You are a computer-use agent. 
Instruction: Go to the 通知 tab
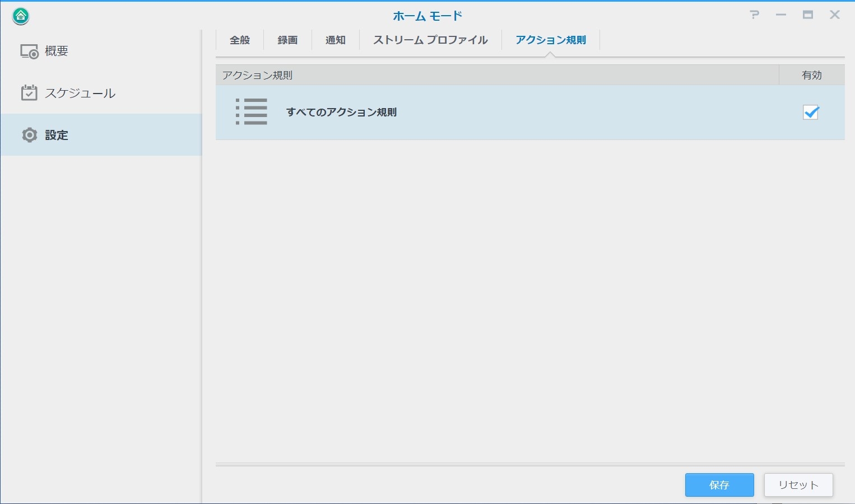pyautogui.click(x=335, y=40)
